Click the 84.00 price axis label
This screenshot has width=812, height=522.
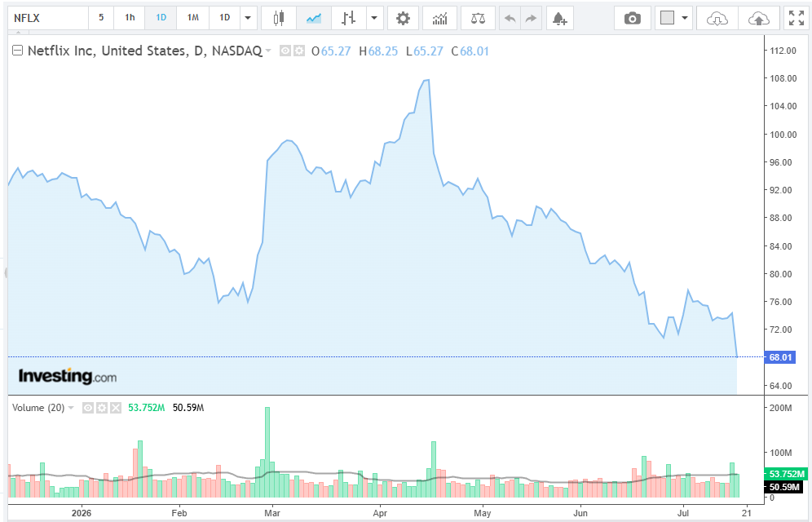click(781, 246)
